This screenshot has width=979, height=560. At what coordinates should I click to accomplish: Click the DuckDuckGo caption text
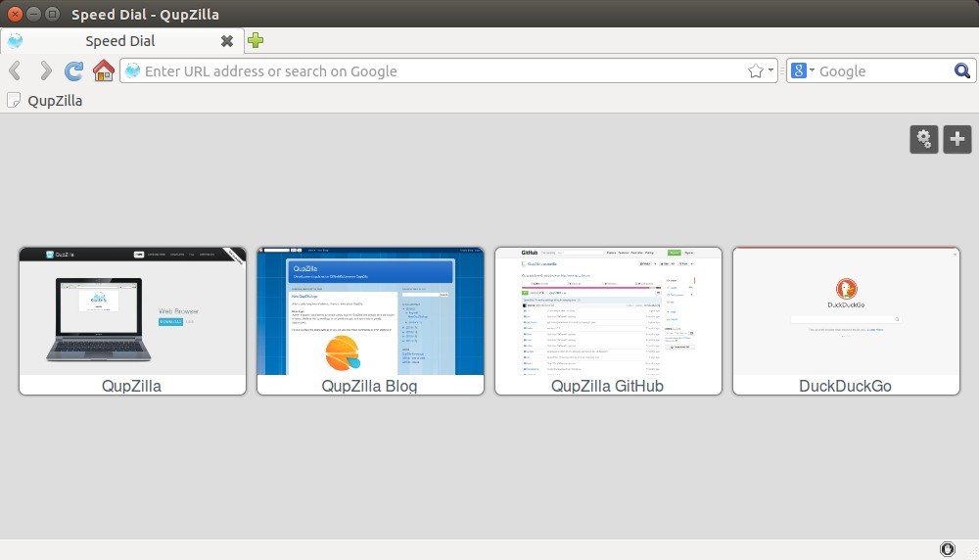coord(845,386)
